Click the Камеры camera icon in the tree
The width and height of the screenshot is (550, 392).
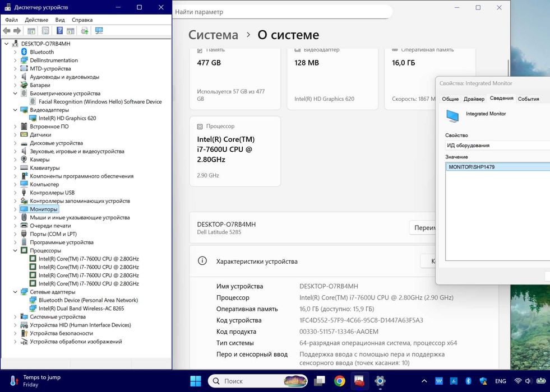point(24,160)
